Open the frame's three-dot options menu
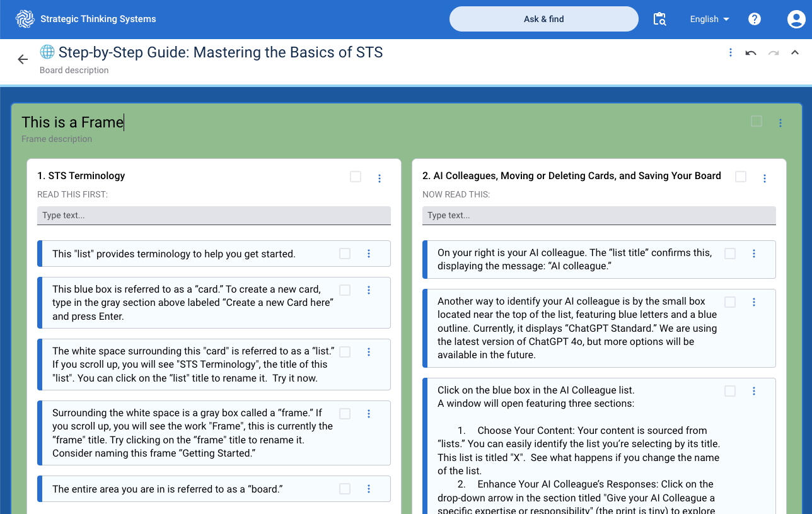 click(780, 123)
